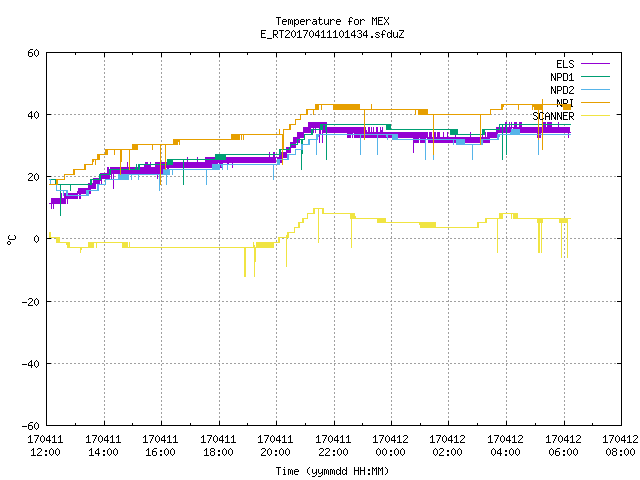
Task: Click the ELS legend label
Action: pos(565,64)
